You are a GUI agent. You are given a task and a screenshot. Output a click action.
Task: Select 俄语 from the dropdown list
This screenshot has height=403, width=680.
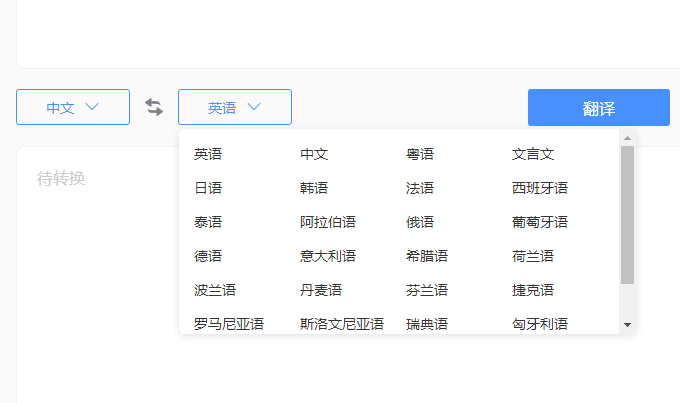tap(420, 222)
